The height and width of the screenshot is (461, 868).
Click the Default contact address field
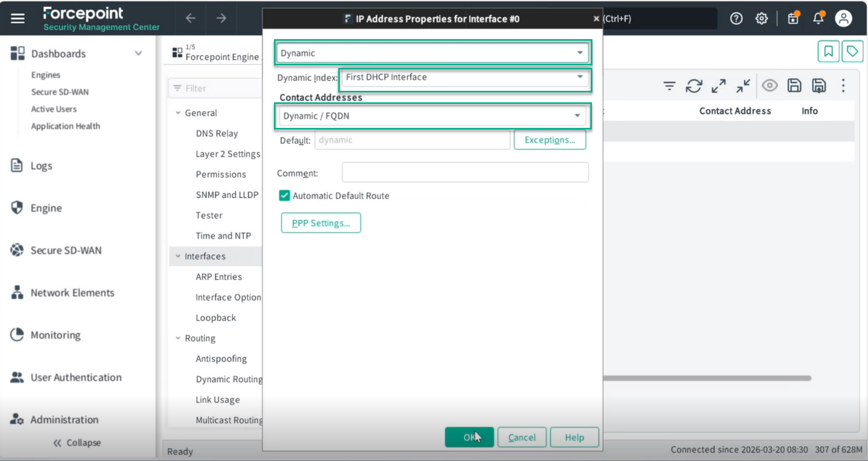[412, 140]
